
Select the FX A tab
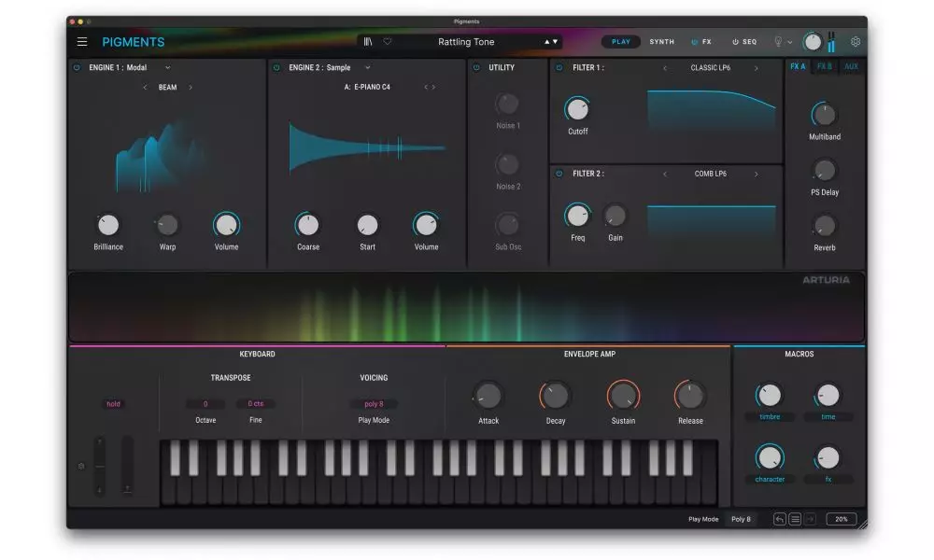coord(798,66)
